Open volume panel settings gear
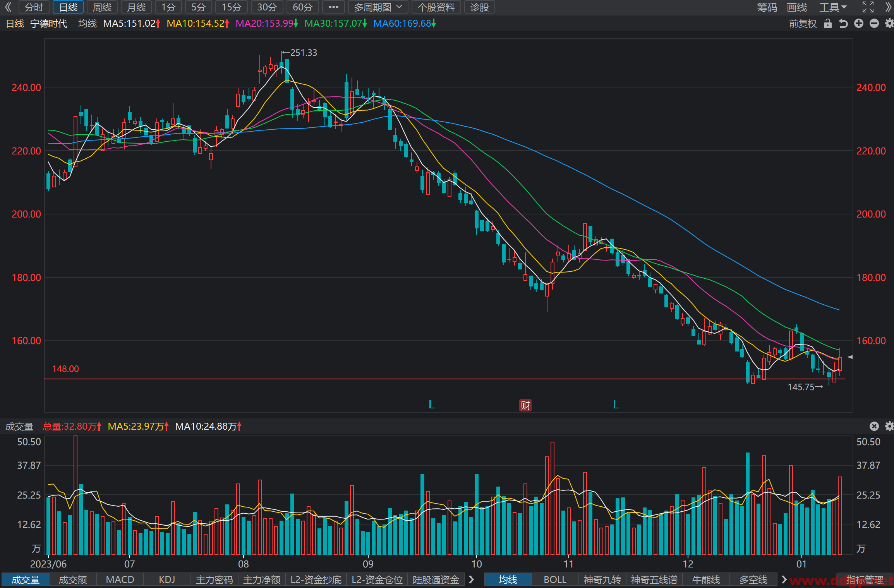Viewport: 894px width, 588px height. coord(889,426)
